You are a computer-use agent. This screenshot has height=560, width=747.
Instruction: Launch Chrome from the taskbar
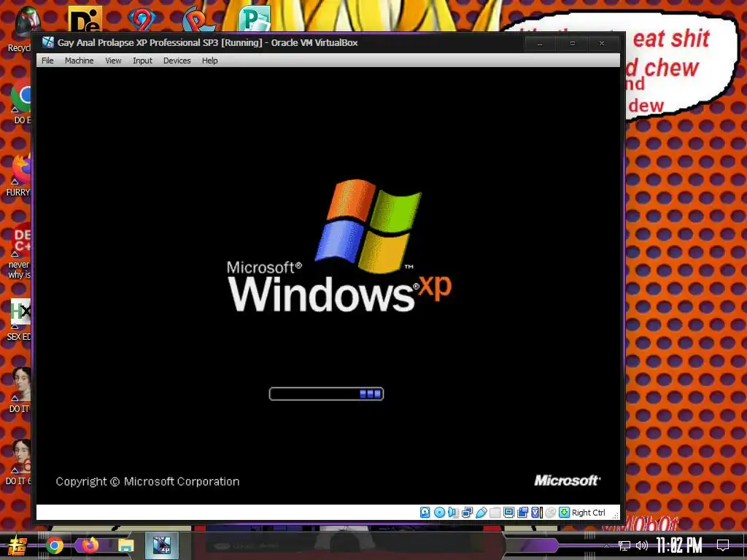[54, 545]
